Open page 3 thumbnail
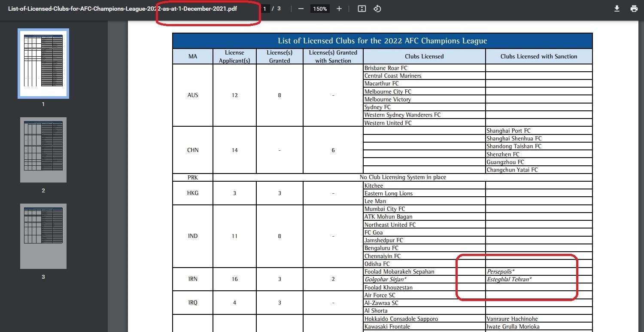Screen dimensions: 644x332 [x=43, y=236]
